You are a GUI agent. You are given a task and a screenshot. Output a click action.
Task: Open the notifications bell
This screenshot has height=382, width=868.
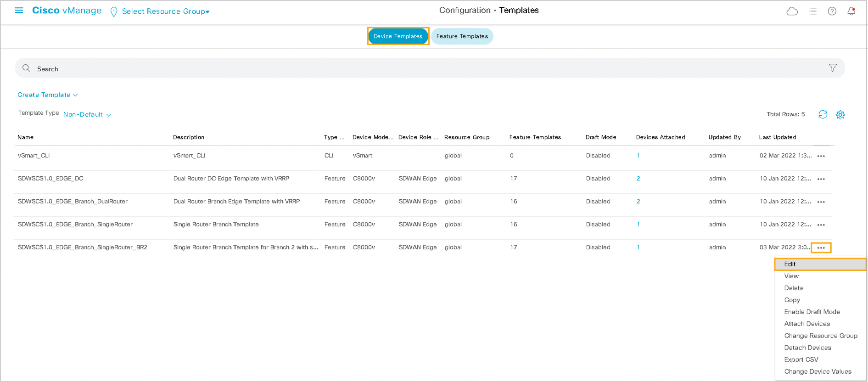click(x=851, y=11)
